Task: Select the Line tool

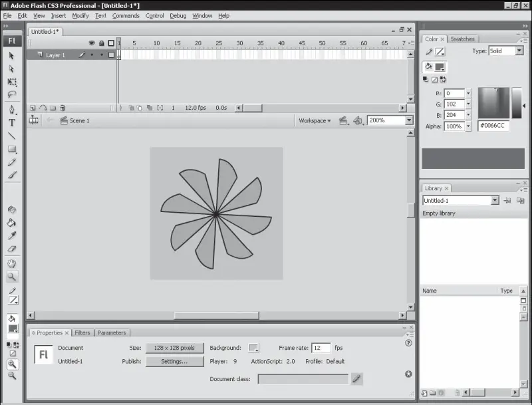Action: [12, 136]
